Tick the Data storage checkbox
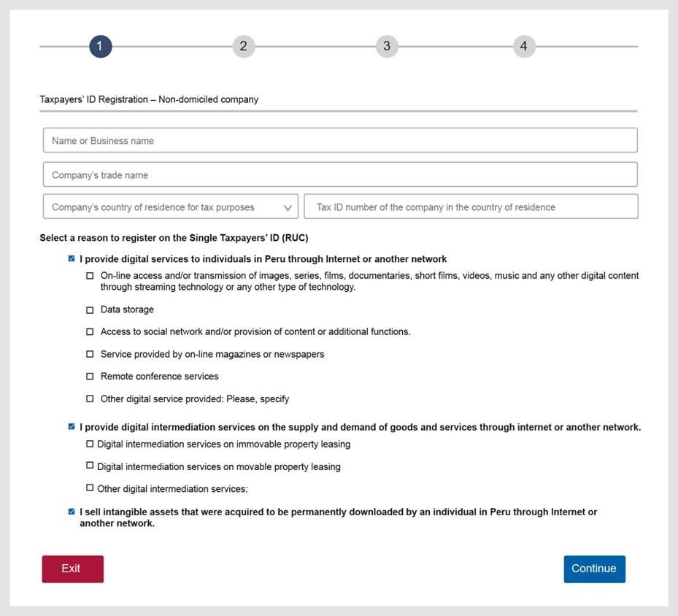This screenshot has width=678, height=616. [90, 310]
